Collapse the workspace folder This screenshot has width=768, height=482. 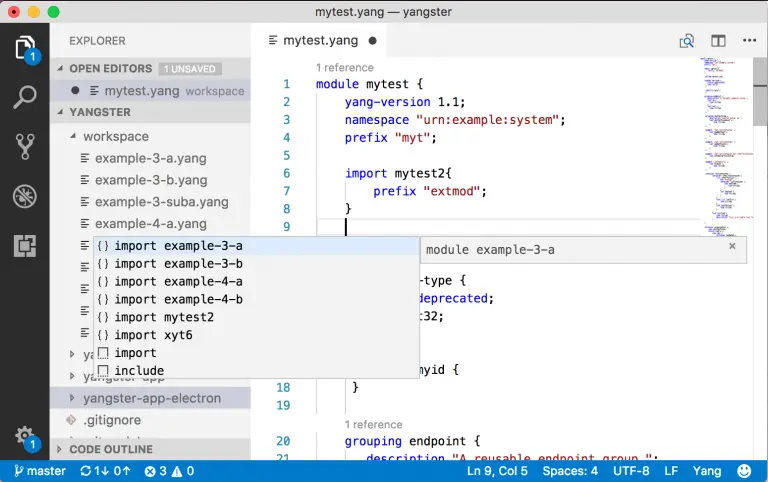click(x=72, y=136)
